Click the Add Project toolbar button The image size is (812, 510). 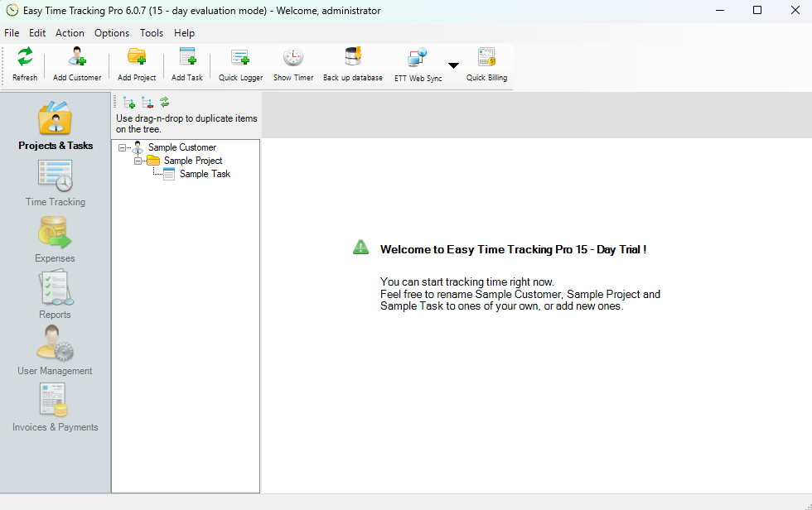tap(137, 64)
